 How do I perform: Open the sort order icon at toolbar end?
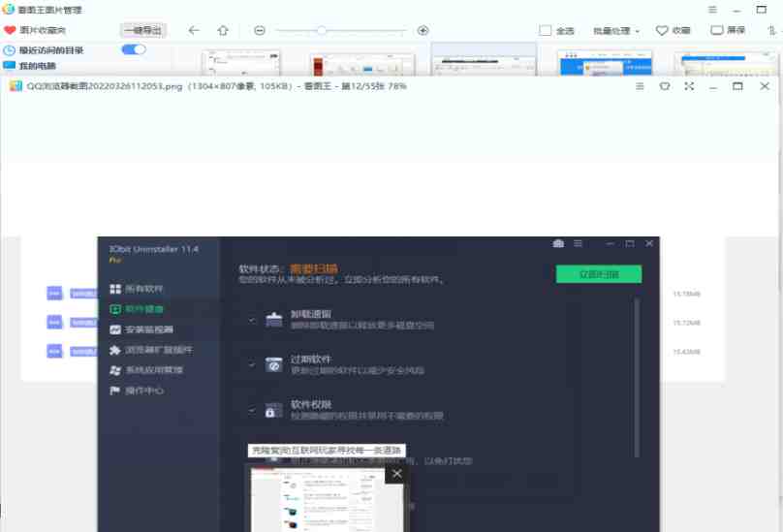pyautogui.click(x=772, y=30)
